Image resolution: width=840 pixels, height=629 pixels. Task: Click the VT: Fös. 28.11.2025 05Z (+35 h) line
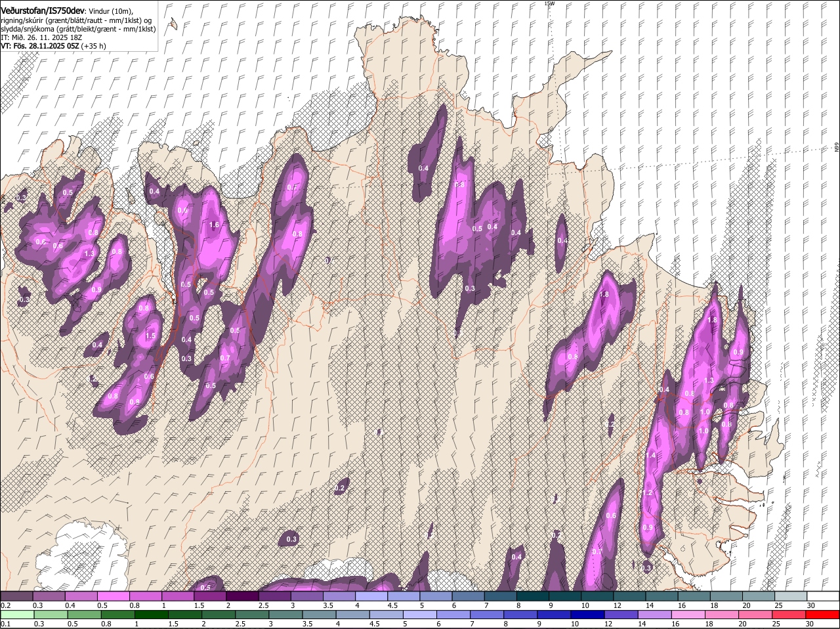[x=53, y=46]
